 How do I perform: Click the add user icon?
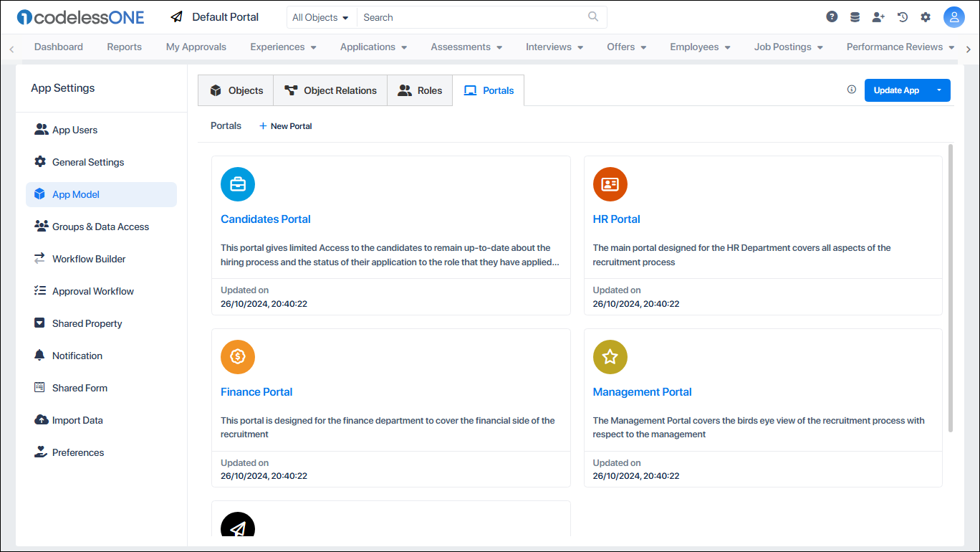click(878, 16)
